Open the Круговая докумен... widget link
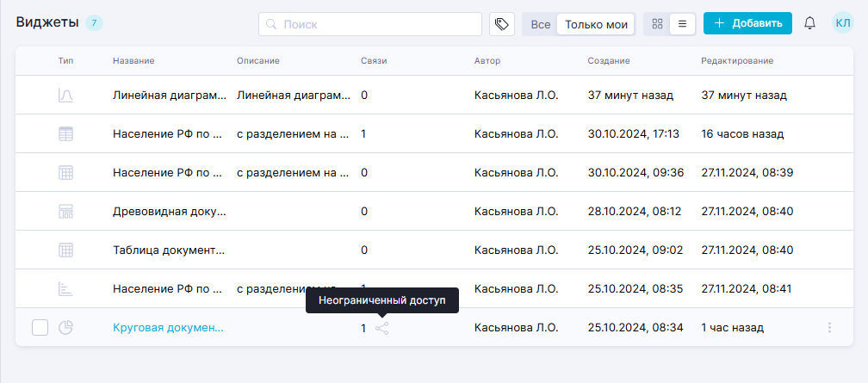 168,328
